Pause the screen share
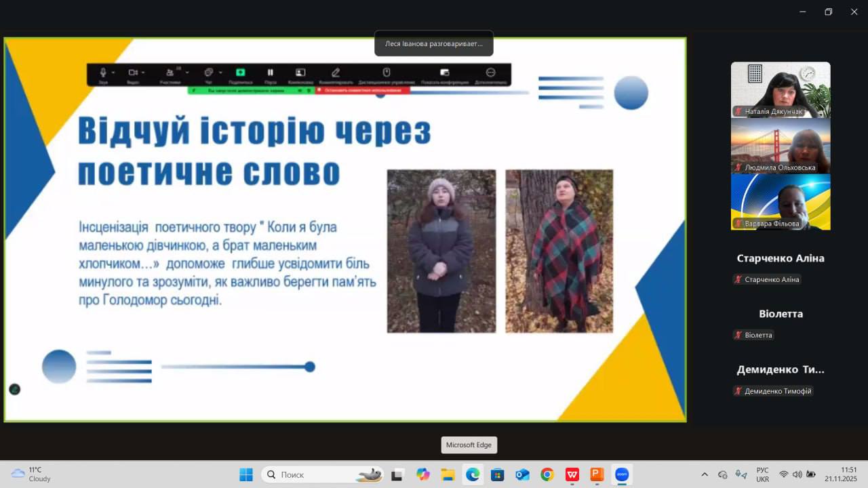Image resolution: width=868 pixels, height=488 pixels. tap(270, 72)
